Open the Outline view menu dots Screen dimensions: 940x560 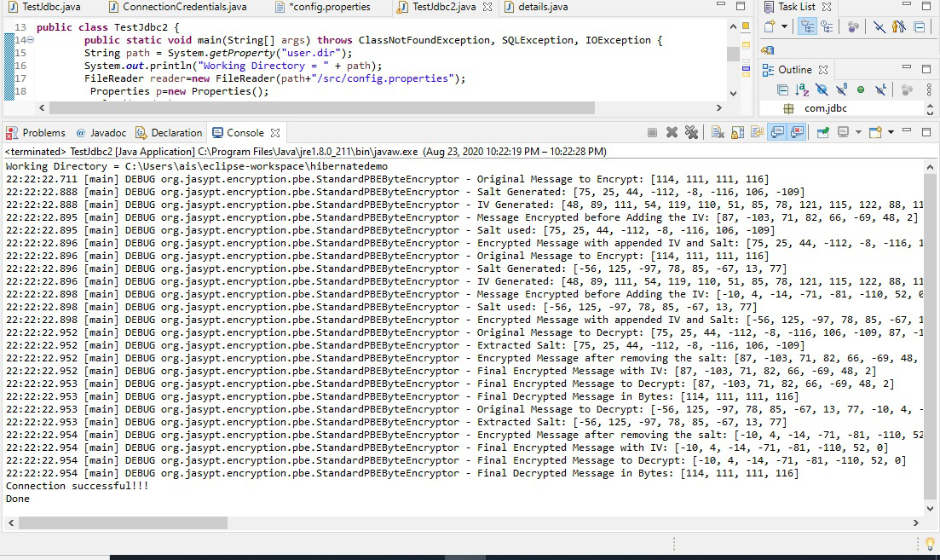coord(929,90)
